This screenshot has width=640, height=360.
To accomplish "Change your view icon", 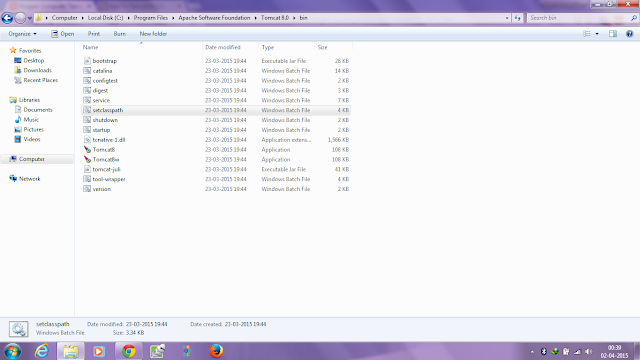I will coord(587,34).
